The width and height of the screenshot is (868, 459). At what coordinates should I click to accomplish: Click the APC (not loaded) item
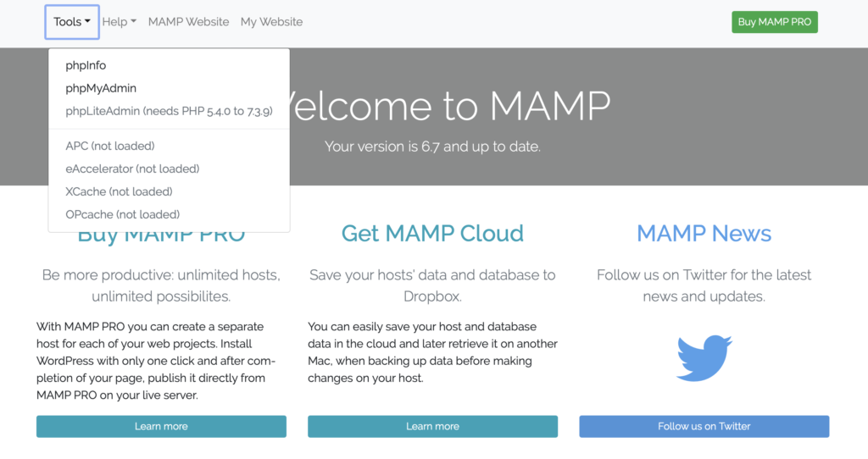tap(110, 146)
